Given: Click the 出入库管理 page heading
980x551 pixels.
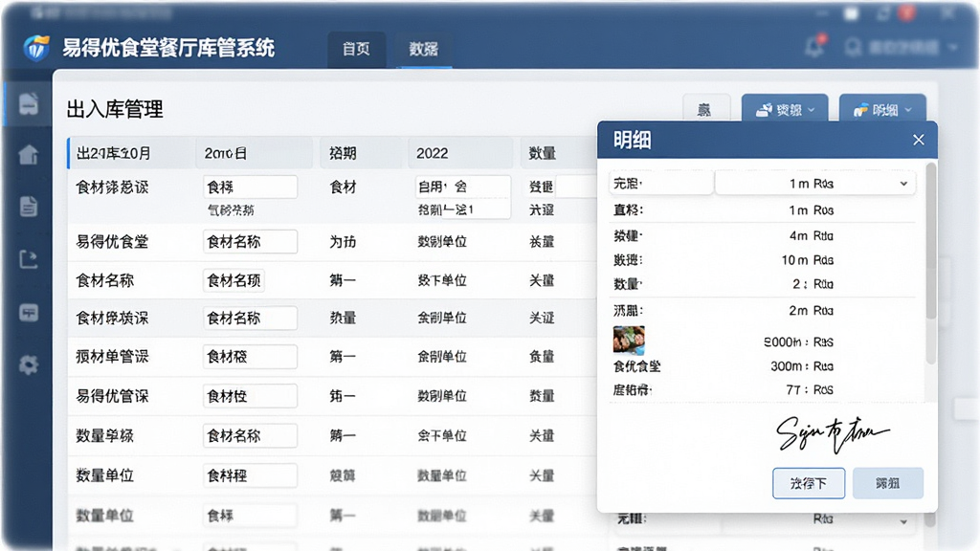Looking at the screenshot, I should click(115, 109).
